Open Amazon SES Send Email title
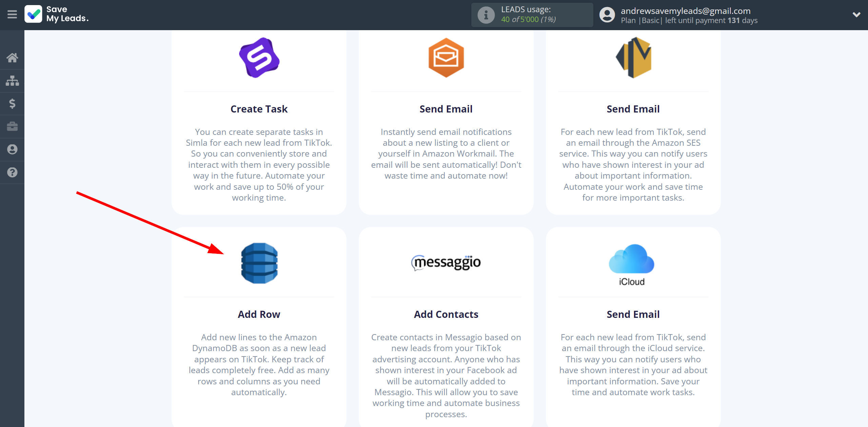Viewport: 868px width, 427px height. (633, 109)
